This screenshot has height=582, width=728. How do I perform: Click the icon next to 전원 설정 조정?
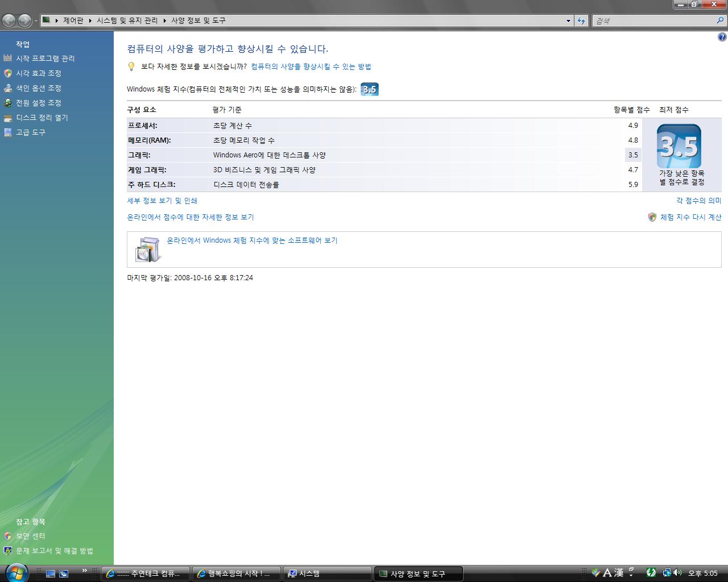coord(7,103)
